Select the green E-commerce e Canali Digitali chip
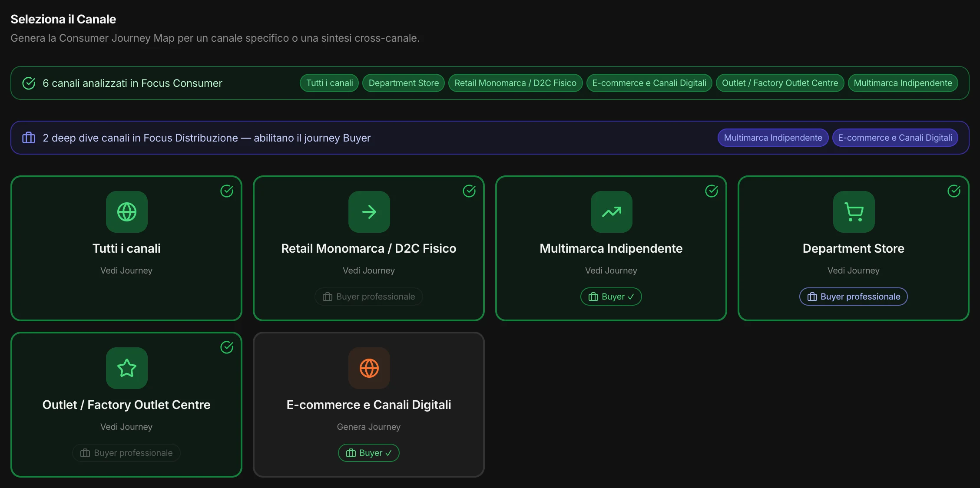980x488 pixels. click(x=649, y=83)
